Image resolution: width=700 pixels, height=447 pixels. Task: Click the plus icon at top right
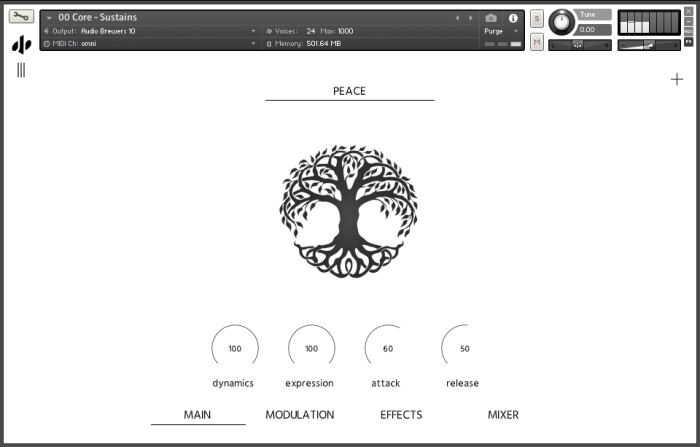(x=677, y=79)
